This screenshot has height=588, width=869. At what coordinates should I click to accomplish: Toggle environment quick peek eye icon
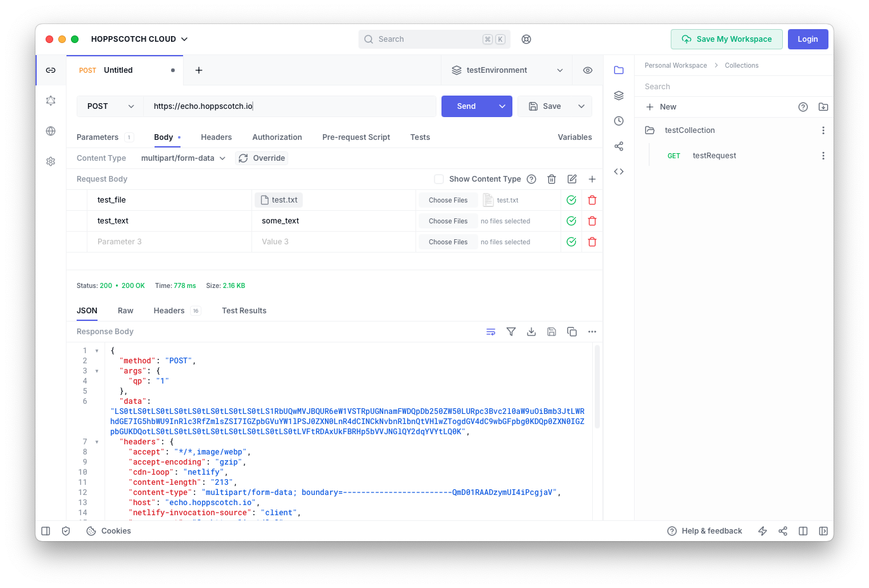click(588, 70)
